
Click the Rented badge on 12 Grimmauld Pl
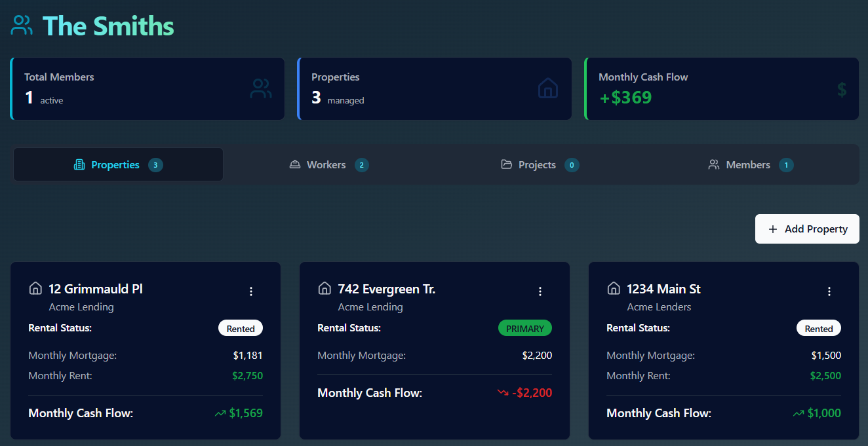pos(241,328)
